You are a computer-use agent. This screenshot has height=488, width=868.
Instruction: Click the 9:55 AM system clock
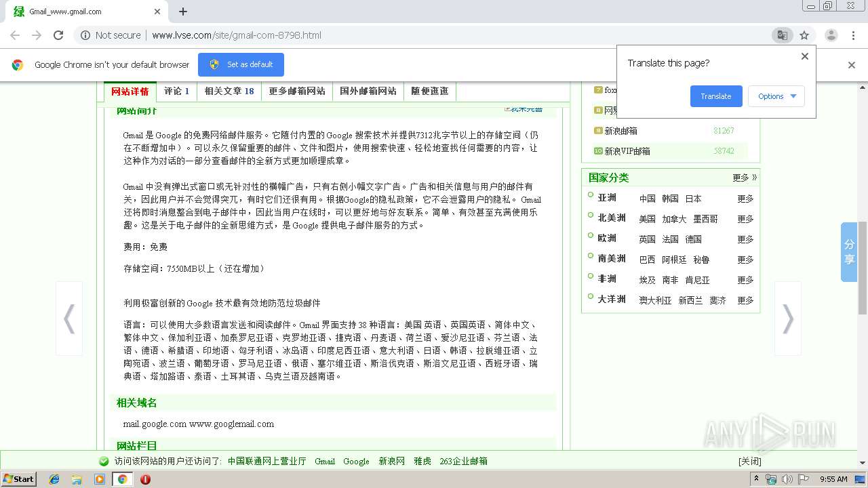click(x=833, y=479)
